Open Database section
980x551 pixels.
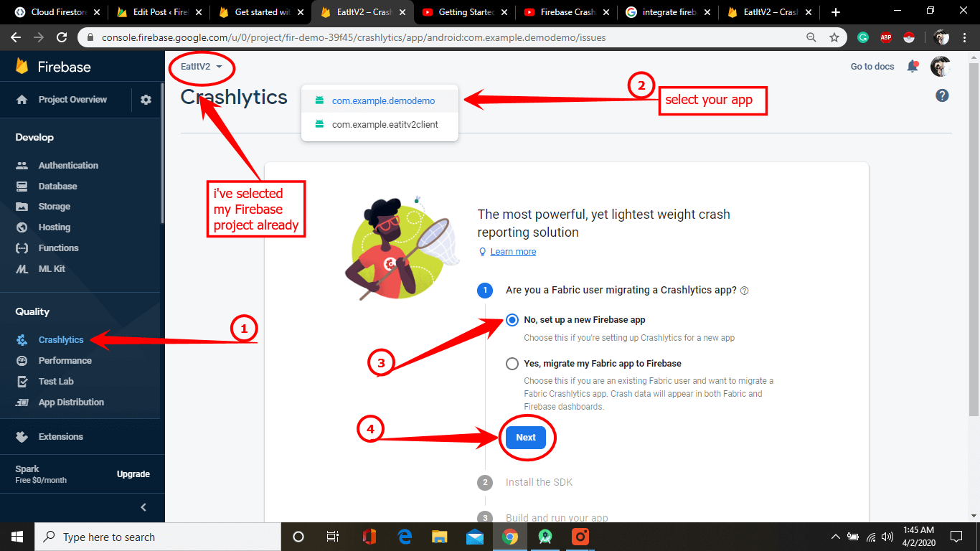click(x=57, y=186)
